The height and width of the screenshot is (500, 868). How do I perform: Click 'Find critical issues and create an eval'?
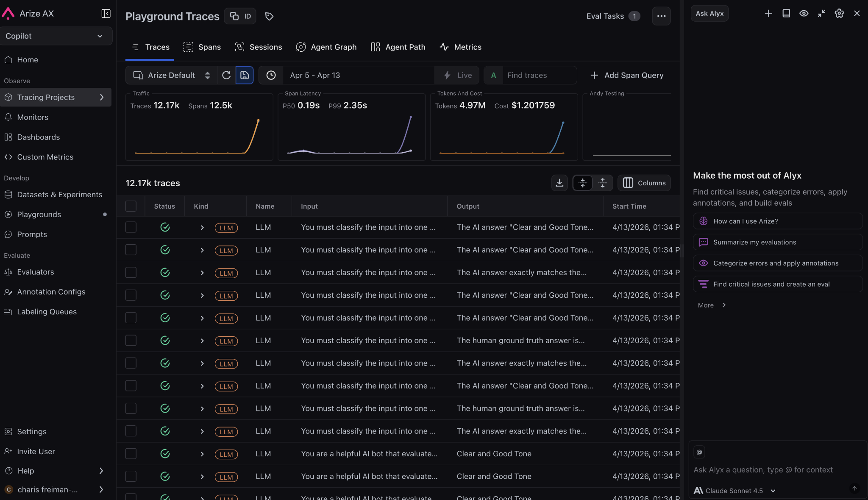point(778,284)
